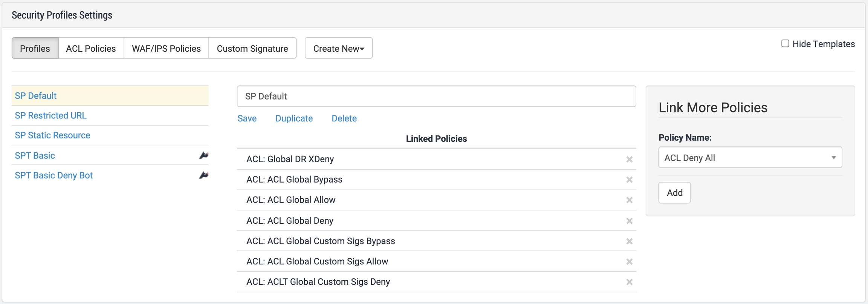This screenshot has height=304, width=868.
Task: Remove ACLT Global Custom Sigs Deny policy
Action: tap(629, 282)
